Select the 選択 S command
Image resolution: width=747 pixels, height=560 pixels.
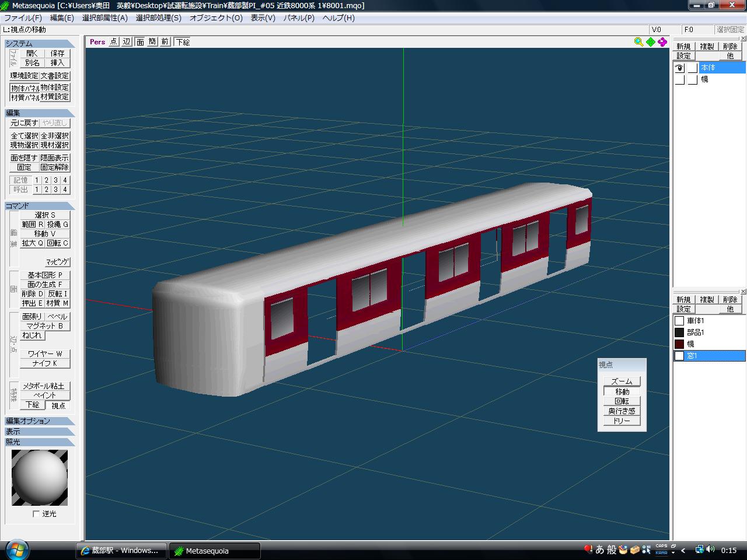(45, 215)
